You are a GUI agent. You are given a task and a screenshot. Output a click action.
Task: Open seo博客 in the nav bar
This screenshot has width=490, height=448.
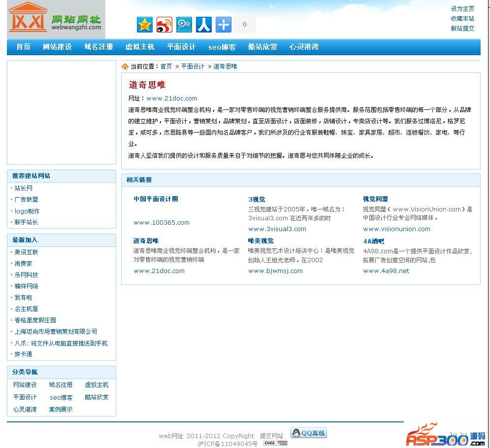pos(222,47)
